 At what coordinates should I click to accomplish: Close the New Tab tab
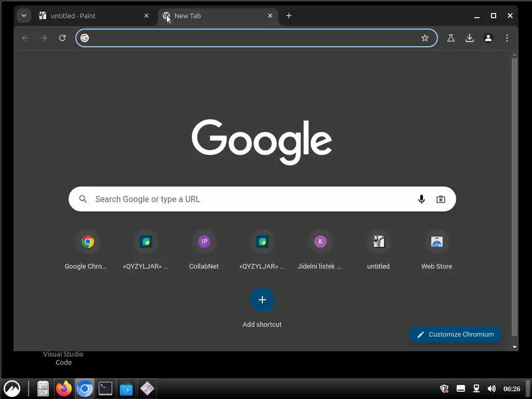[x=270, y=16]
